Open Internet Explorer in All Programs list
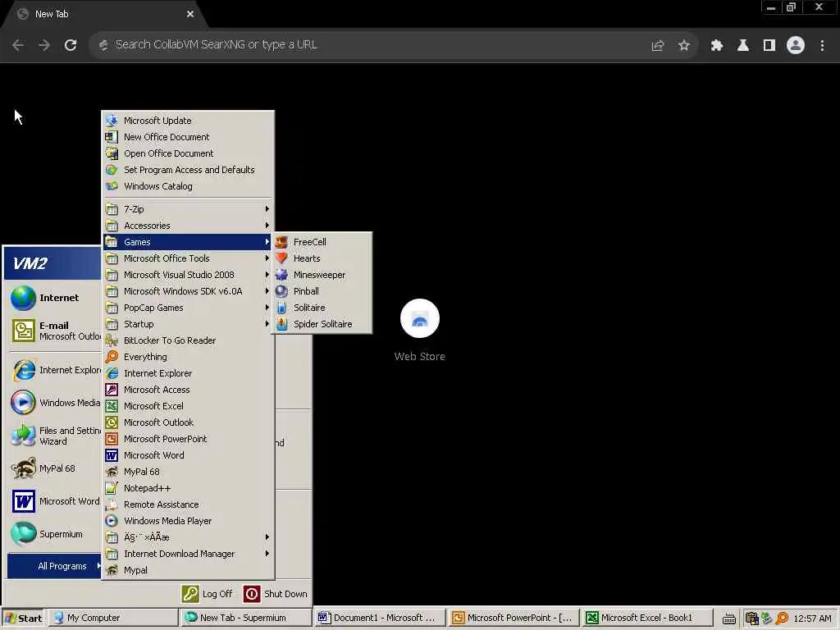Image resolution: width=840 pixels, height=630 pixels. coord(188,373)
